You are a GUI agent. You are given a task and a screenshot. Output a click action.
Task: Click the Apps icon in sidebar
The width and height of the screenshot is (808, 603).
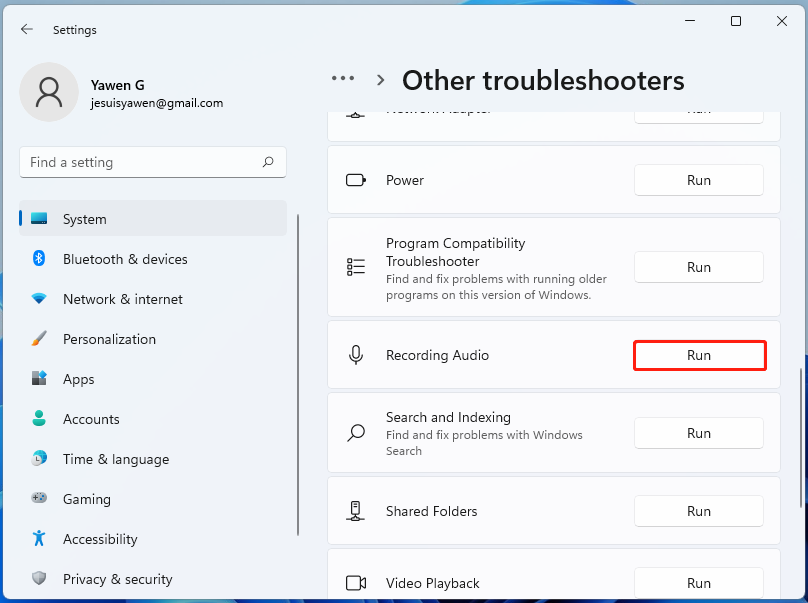(39, 378)
